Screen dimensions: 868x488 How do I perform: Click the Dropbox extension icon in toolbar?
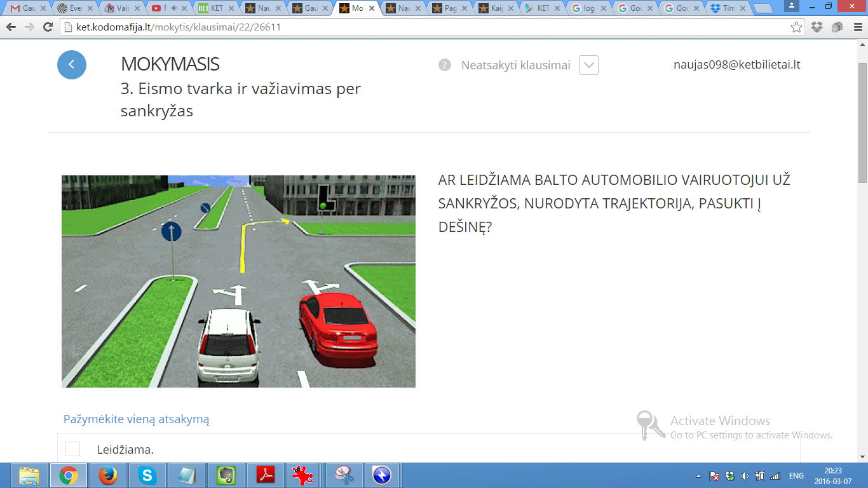click(817, 27)
